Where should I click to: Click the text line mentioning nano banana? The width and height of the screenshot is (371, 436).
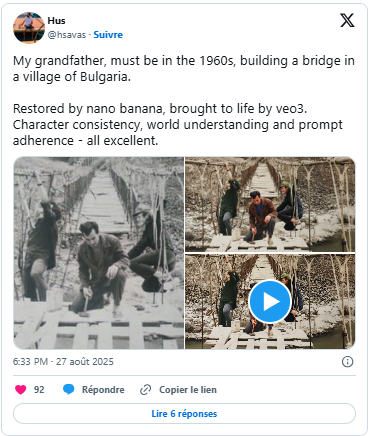pos(160,109)
